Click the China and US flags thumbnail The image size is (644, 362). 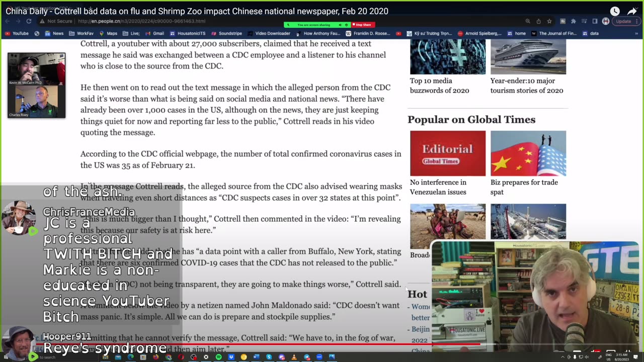(x=528, y=153)
